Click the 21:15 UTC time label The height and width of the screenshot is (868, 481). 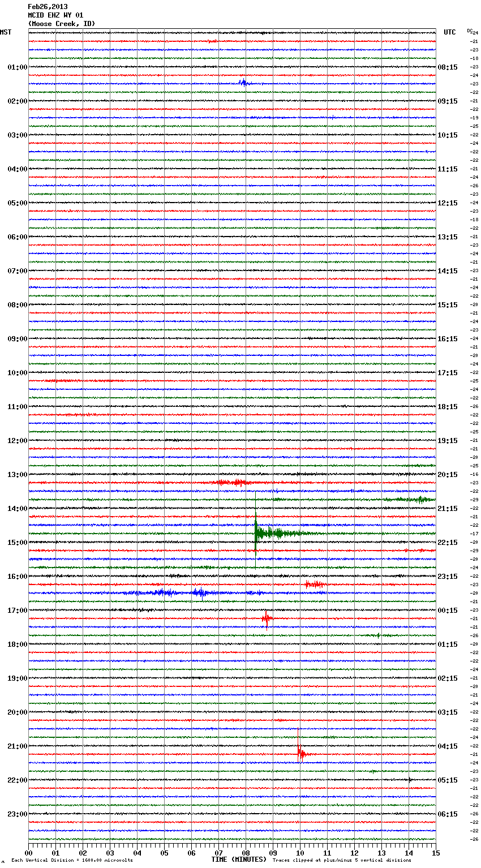448,509
